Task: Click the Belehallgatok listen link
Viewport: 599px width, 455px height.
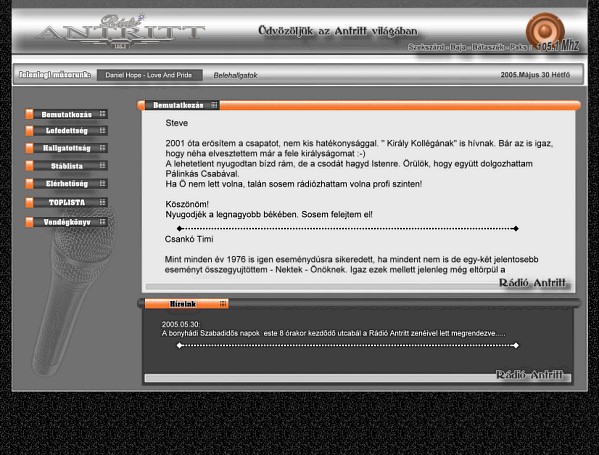Action: pyautogui.click(x=235, y=75)
